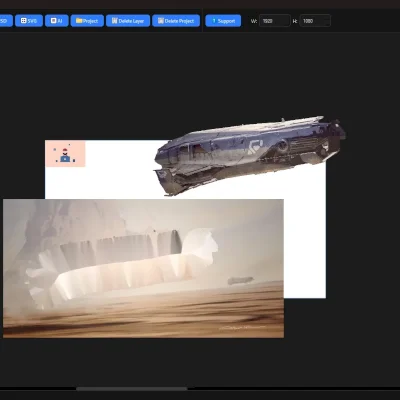Viewport: 400px width, 400px height.
Task: Click the SVG export button
Action: coord(29,21)
